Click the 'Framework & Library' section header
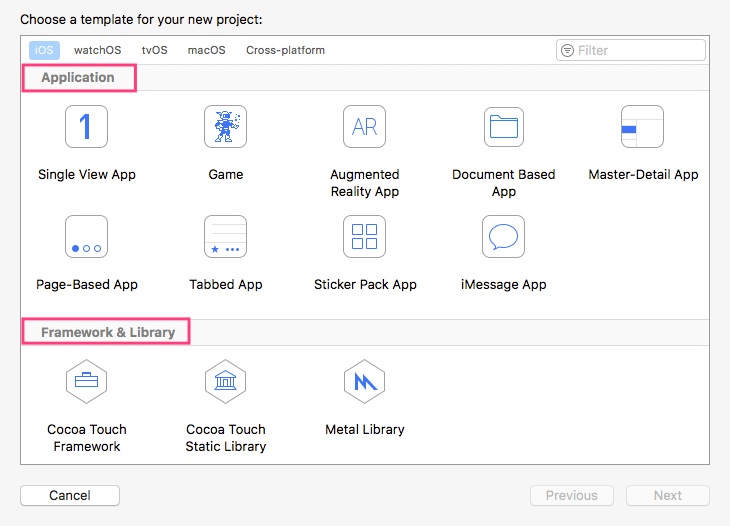 (108, 332)
